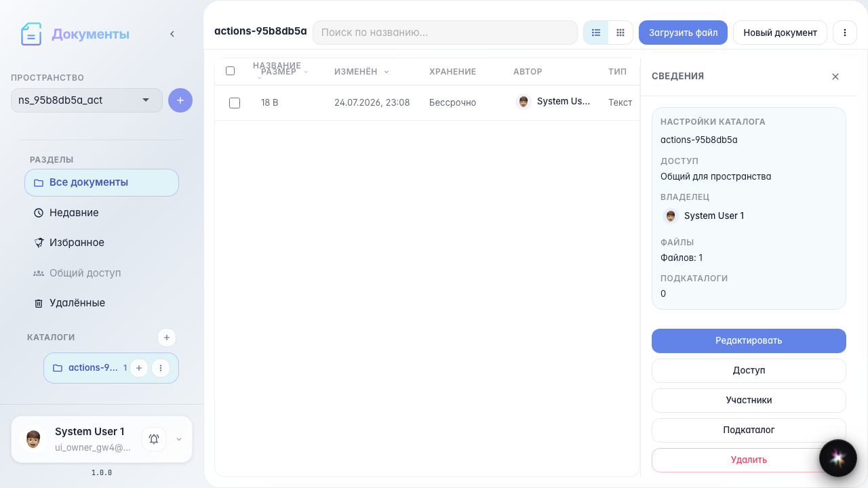Close the Сведения panel

[835, 77]
